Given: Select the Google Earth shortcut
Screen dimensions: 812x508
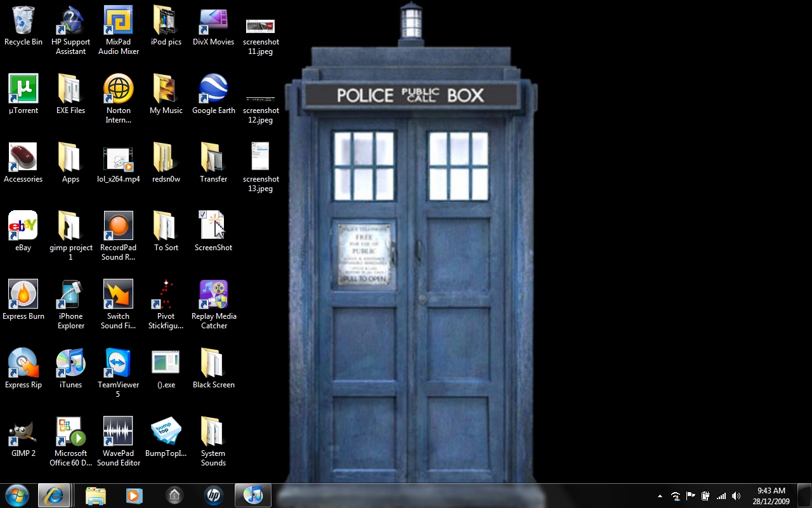Looking at the screenshot, I should pyautogui.click(x=214, y=89).
